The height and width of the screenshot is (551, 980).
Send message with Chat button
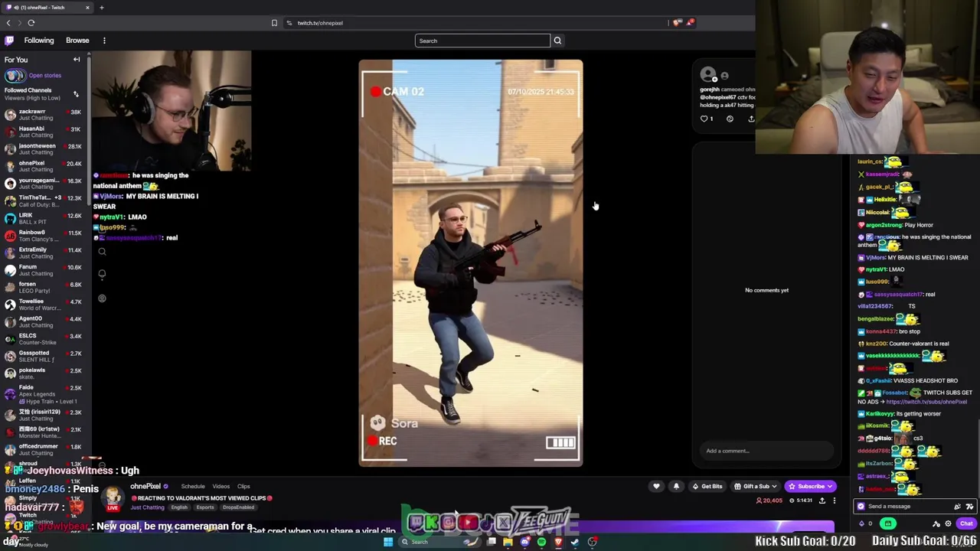click(966, 523)
